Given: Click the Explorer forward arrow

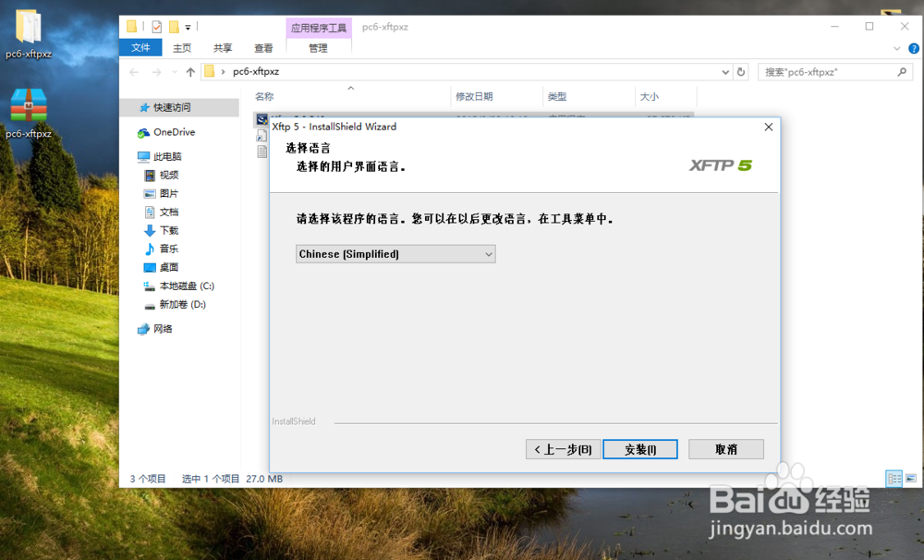Looking at the screenshot, I should click(156, 72).
